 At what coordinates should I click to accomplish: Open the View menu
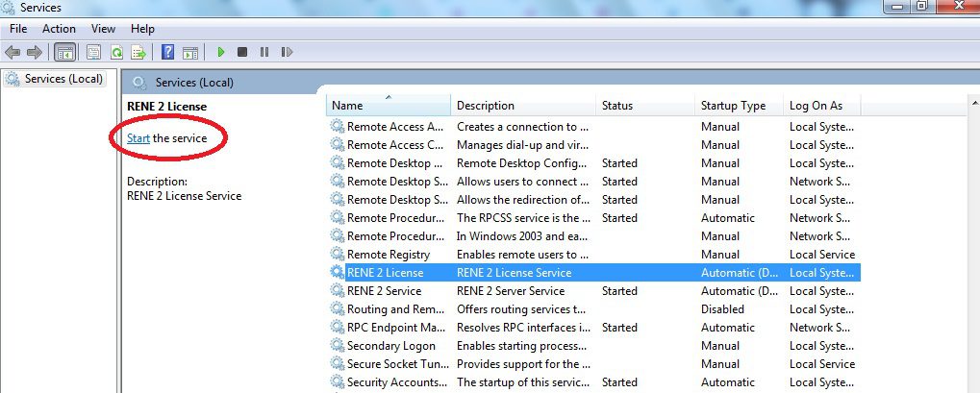pos(103,29)
